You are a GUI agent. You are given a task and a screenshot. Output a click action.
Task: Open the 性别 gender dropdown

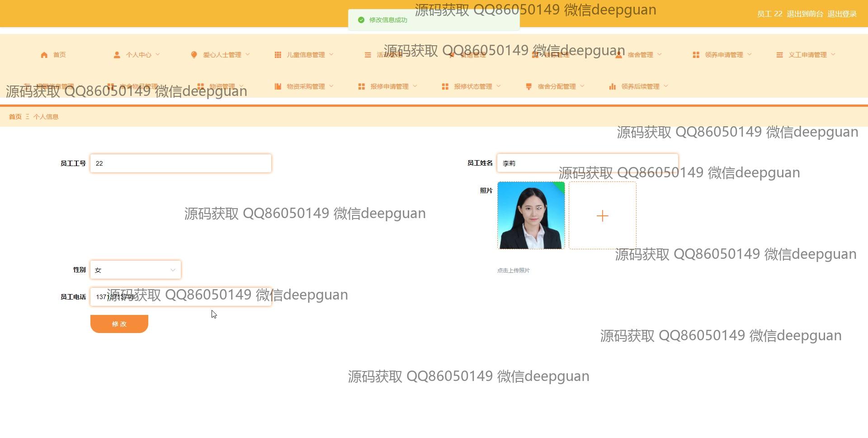136,270
